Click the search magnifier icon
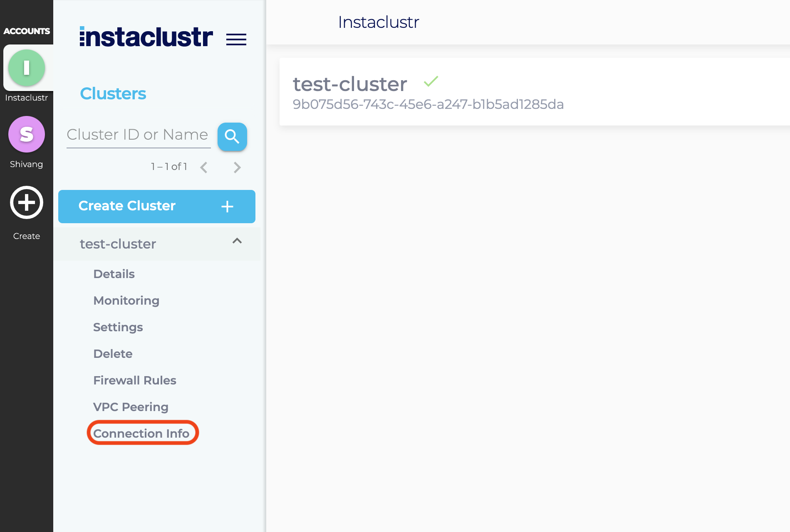Screen dimensions: 790x532 tap(232, 137)
